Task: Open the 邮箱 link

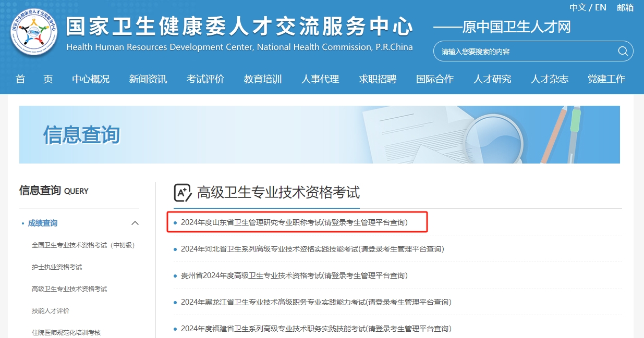Action: point(625,7)
